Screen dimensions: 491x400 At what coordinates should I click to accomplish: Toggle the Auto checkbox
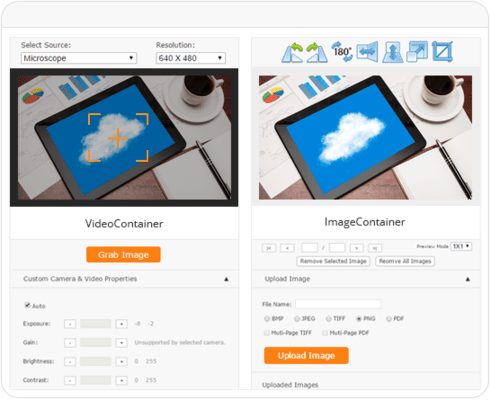(x=27, y=305)
